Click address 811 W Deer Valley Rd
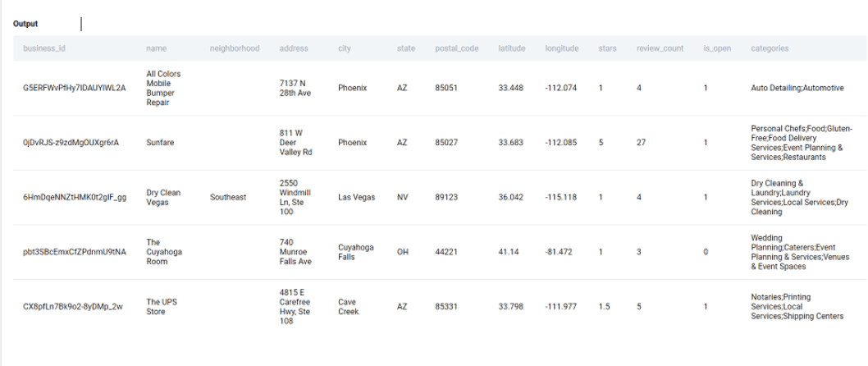The image size is (868, 366). click(295, 143)
